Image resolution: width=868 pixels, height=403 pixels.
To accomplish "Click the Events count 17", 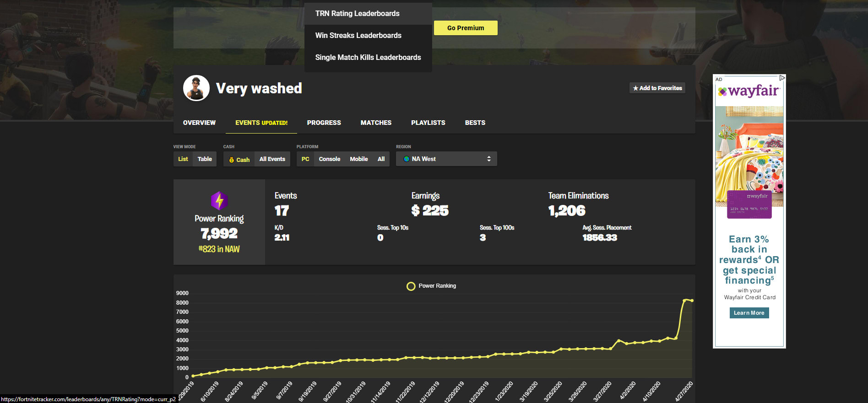I will point(282,210).
